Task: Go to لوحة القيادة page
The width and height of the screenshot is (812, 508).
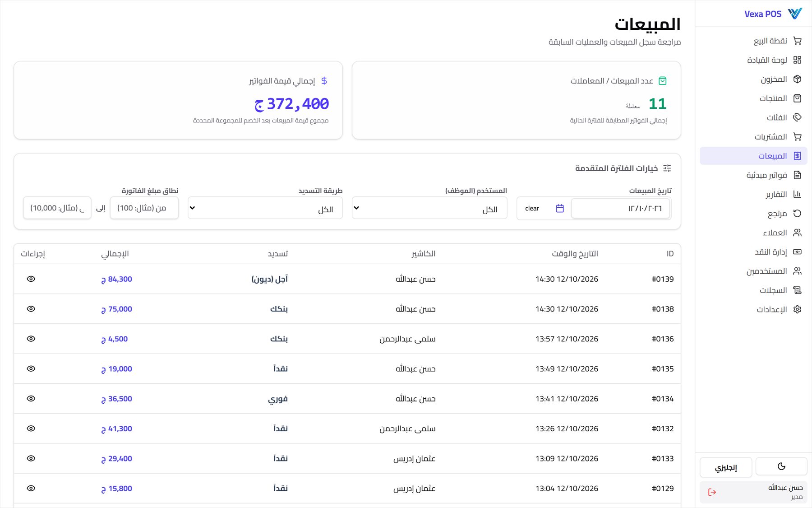Action: (753, 60)
